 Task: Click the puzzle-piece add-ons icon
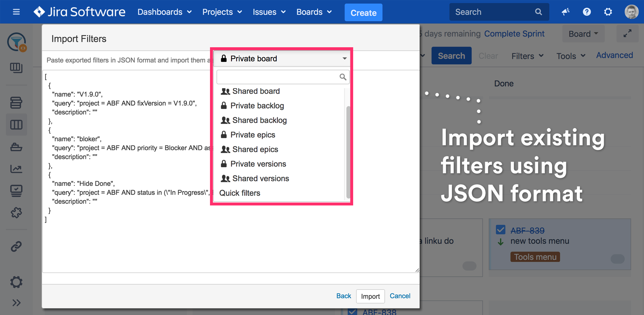point(16,212)
